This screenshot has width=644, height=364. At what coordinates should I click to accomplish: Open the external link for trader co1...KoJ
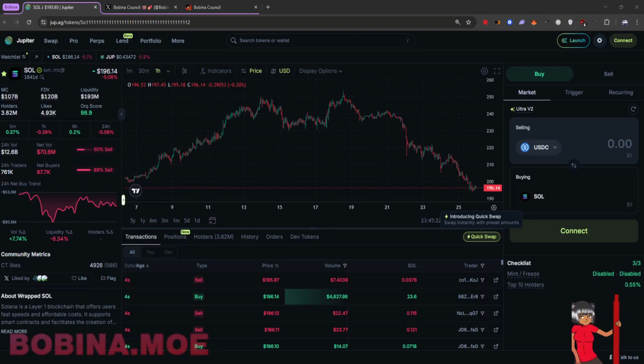(496, 280)
